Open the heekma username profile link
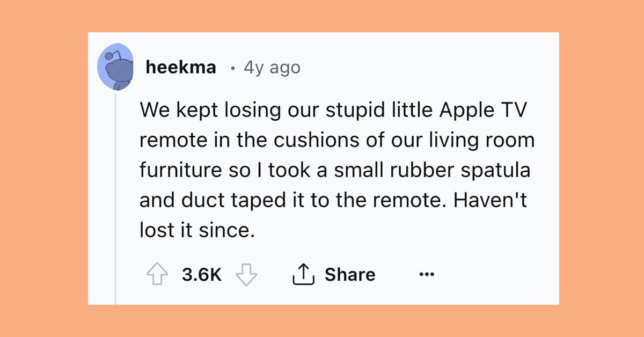The image size is (644, 337). [x=181, y=68]
